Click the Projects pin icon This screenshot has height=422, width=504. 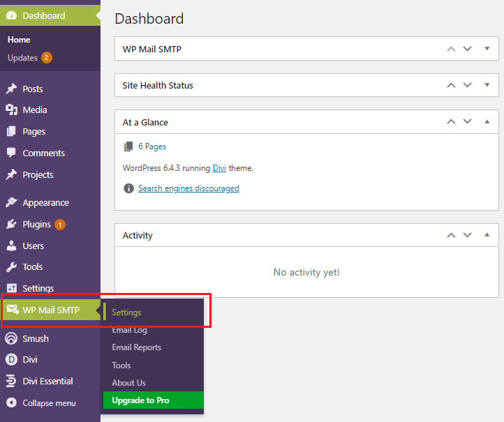click(x=11, y=174)
